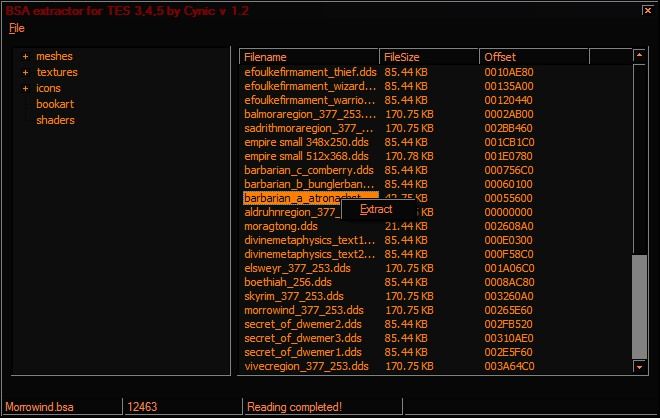Select sadrithmoraregion_377 file row
This screenshot has width=660, height=418.
309,128
